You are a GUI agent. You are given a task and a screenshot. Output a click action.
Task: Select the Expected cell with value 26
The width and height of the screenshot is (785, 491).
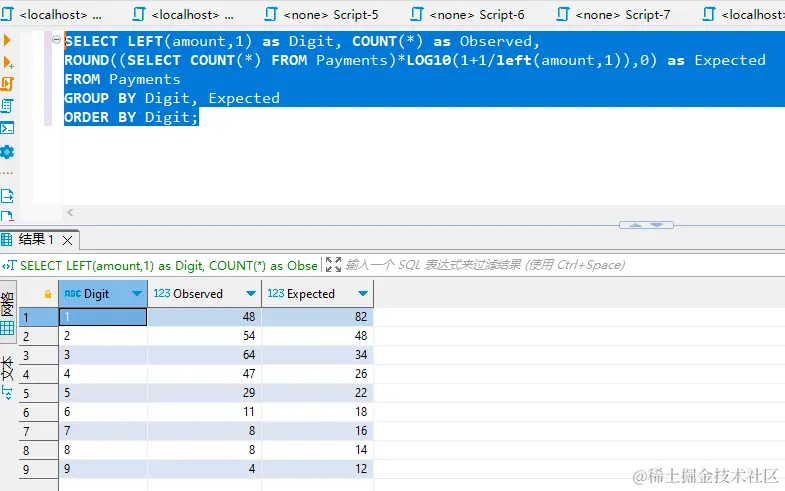point(317,374)
